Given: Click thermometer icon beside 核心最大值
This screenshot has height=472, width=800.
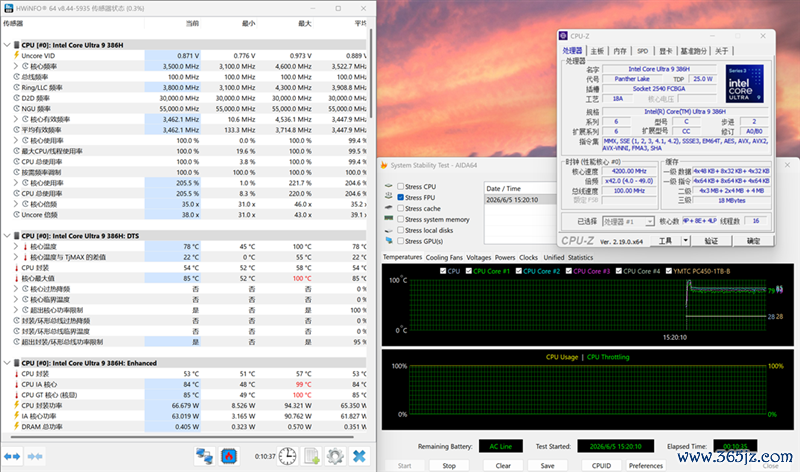Looking at the screenshot, I should (x=16, y=278).
